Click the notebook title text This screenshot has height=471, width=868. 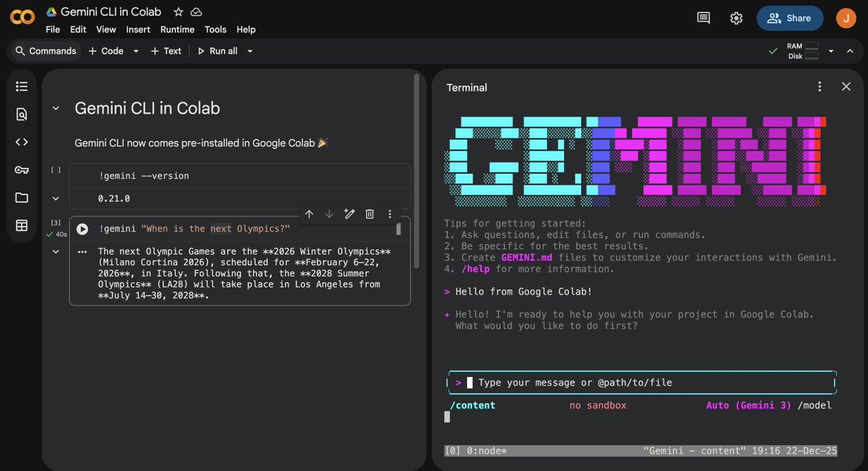[x=111, y=12]
